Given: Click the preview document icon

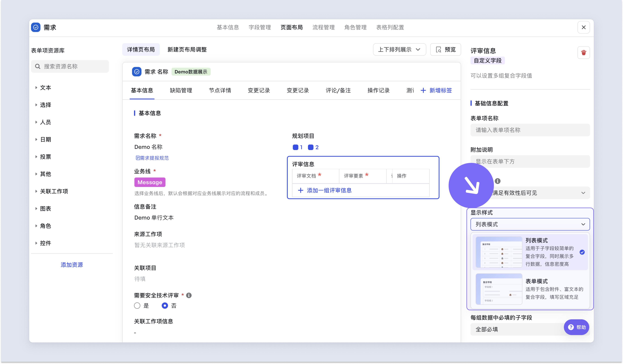Looking at the screenshot, I should coord(438,50).
